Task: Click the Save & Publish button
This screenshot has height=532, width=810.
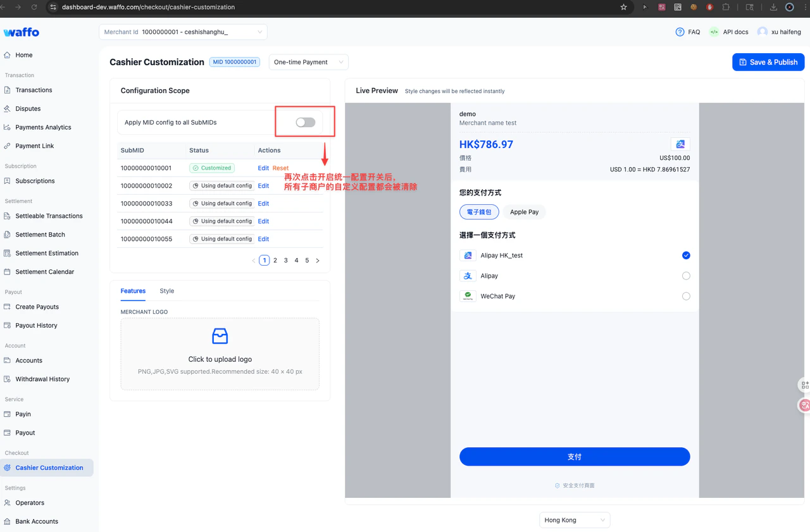Action: click(x=768, y=62)
